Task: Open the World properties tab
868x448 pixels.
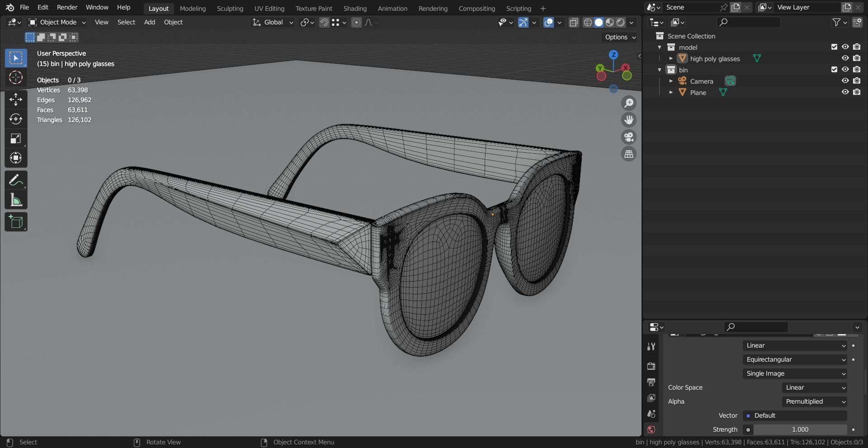Action: pyautogui.click(x=651, y=429)
